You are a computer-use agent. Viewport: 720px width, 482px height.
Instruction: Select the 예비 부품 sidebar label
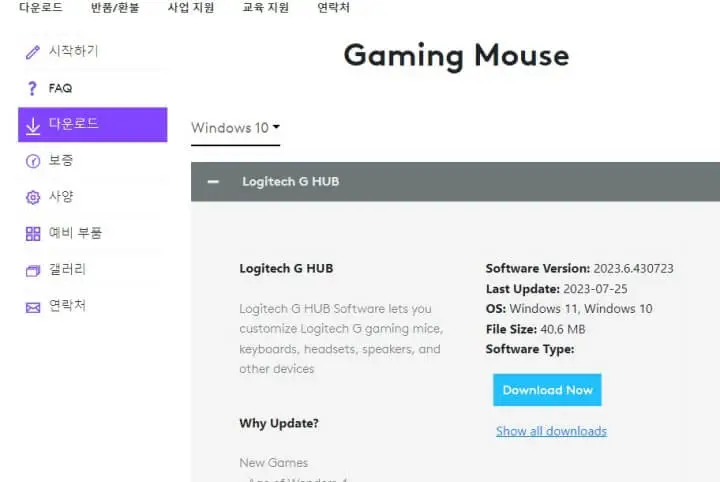point(75,233)
